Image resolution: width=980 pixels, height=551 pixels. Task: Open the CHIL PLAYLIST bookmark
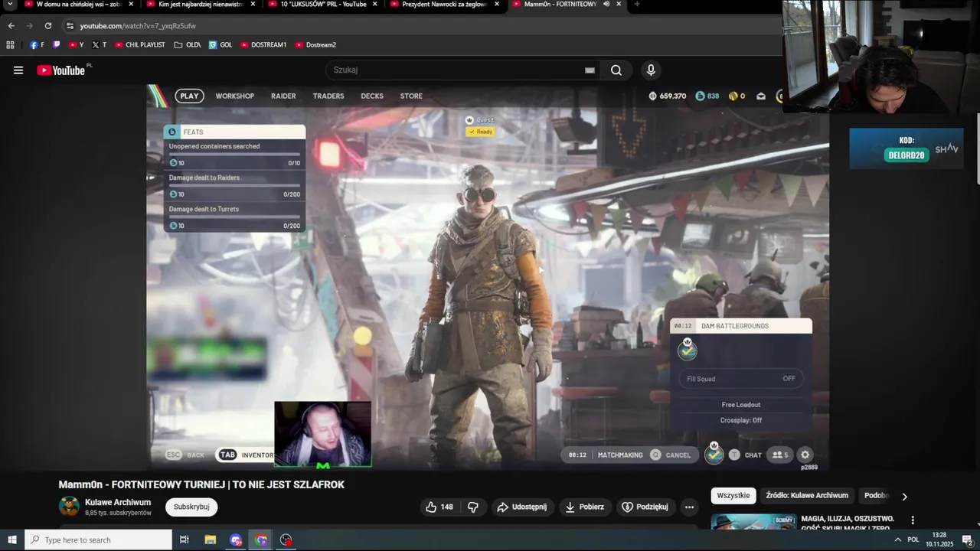click(139, 45)
